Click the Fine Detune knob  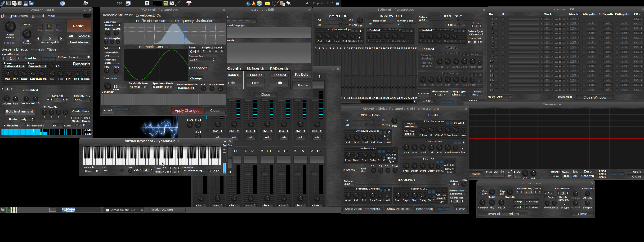tap(27, 34)
